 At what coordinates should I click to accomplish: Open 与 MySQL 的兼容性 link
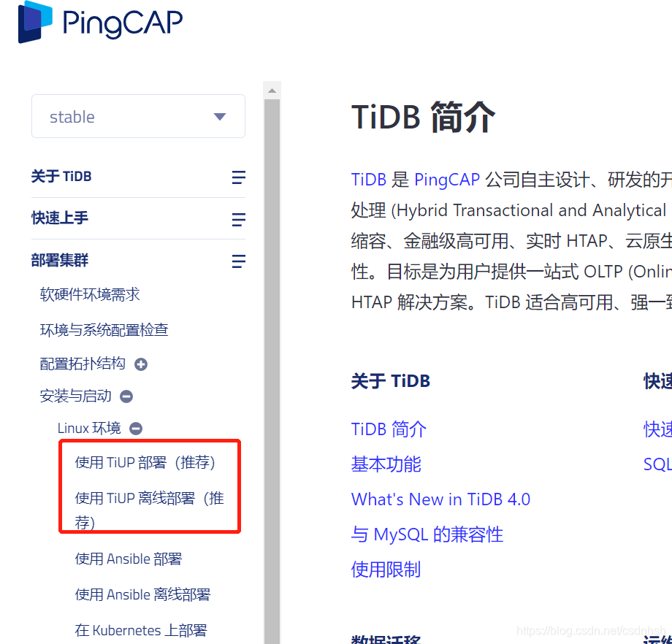[x=427, y=534]
